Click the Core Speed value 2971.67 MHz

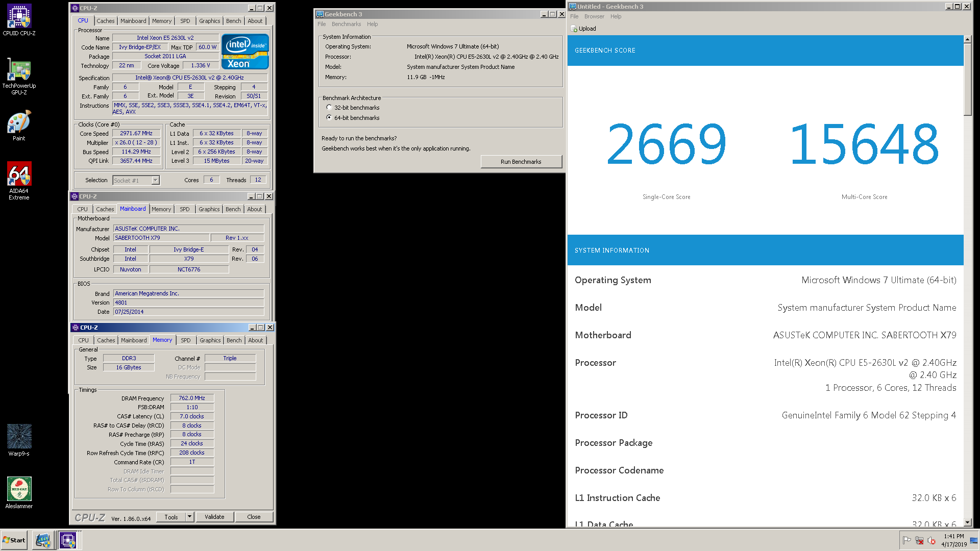pos(136,133)
